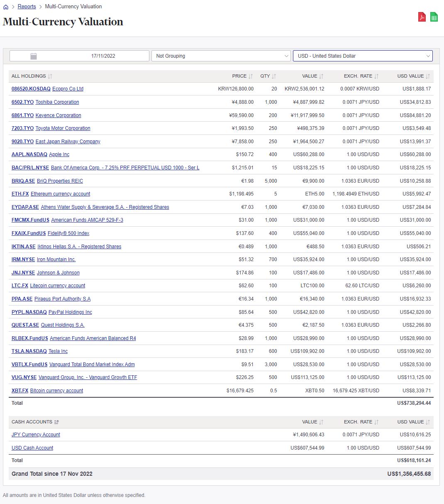The image size is (444, 504).
Task: Open AAPL.NASDAQ ticker link
Action: (29, 154)
